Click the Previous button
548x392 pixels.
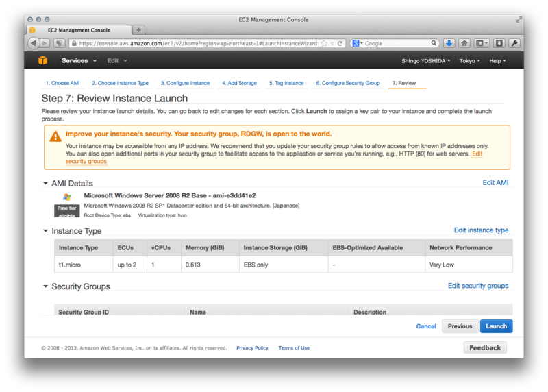(x=460, y=326)
